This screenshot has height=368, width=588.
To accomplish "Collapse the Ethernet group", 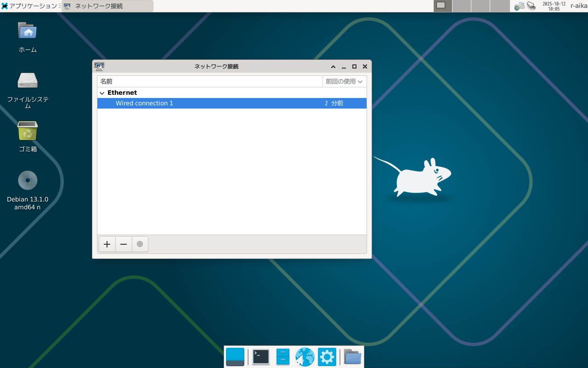I will point(102,93).
